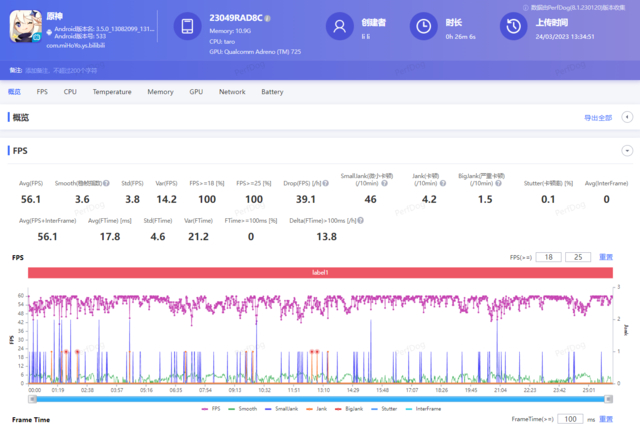
Task: Click the creator user profile icon
Action: [341, 26]
